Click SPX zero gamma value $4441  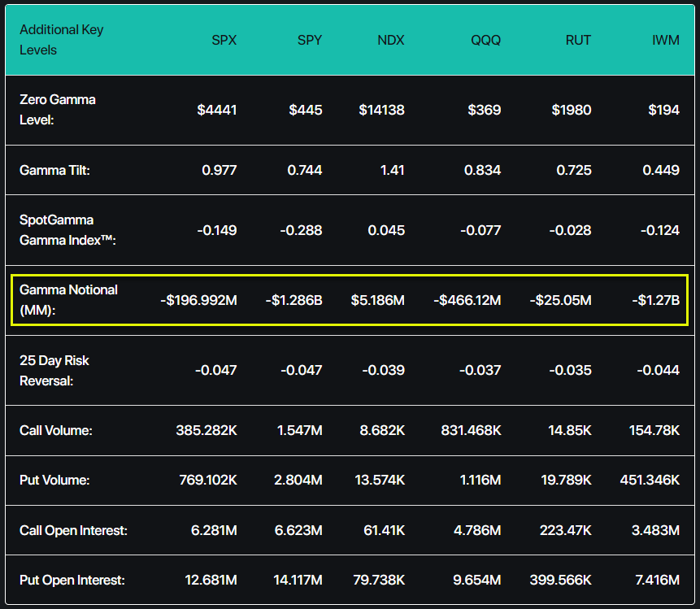click(x=217, y=110)
